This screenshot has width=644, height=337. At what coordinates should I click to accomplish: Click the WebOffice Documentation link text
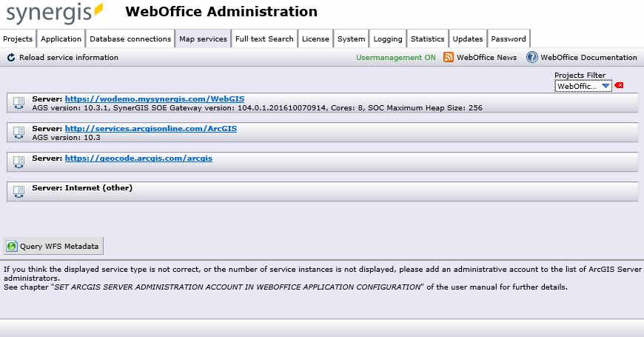pyautogui.click(x=588, y=58)
